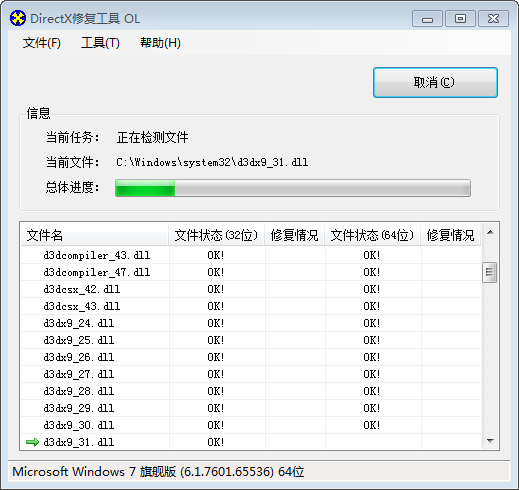Click 32-bit OK! status of d3dx9_31.dll
The height and width of the screenshot is (490, 519).
216,442
